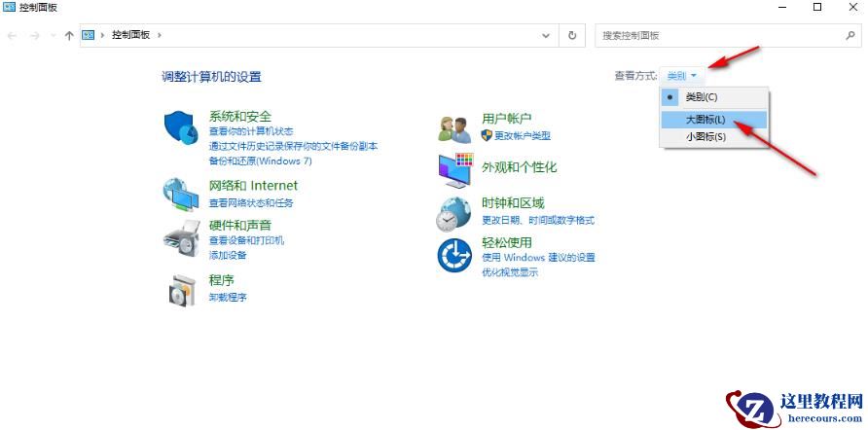This screenshot has height=430, width=868.
Task: Select 小图标(S) view option
Action: coord(713,137)
